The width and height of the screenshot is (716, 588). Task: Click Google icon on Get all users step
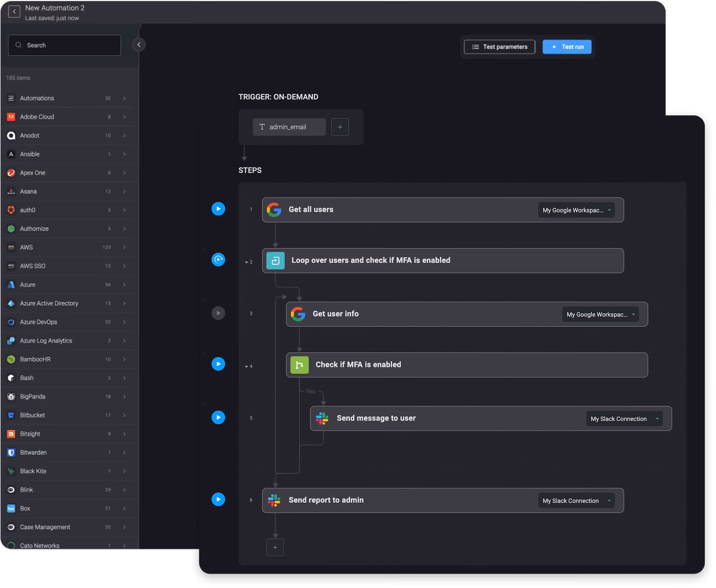click(x=274, y=210)
